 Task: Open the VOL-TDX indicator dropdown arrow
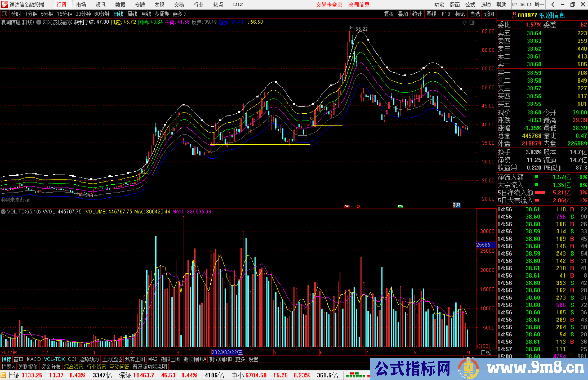(x=3, y=212)
